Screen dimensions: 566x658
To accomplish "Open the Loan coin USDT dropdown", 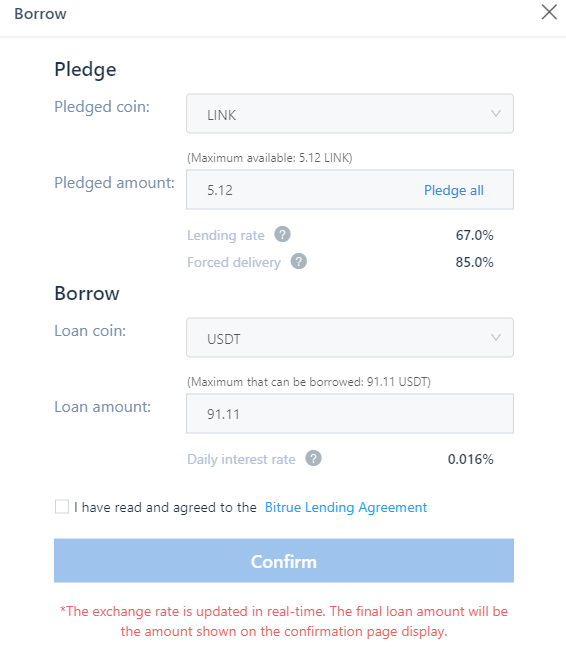I will [x=350, y=338].
